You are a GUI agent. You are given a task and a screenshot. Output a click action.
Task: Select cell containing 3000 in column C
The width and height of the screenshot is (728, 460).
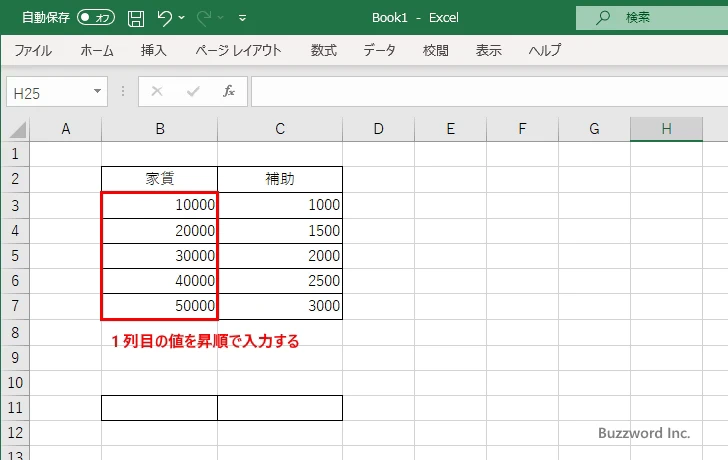tap(280, 306)
